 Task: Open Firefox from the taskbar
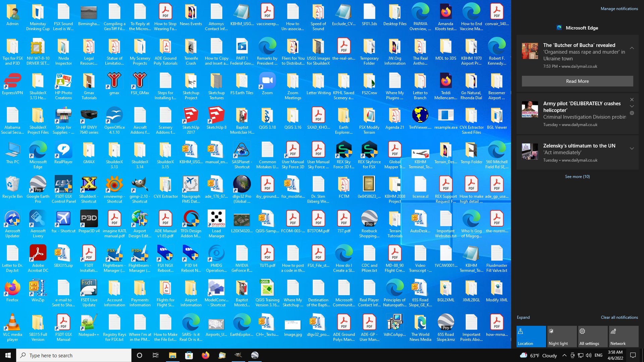pyautogui.click(x=205, y=355)
